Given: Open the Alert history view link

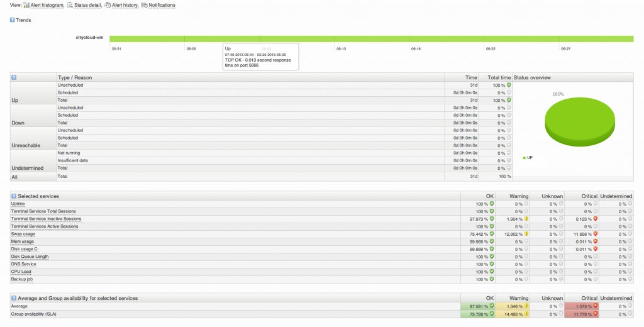Looking at the screenshot, I should click(125, 5).
